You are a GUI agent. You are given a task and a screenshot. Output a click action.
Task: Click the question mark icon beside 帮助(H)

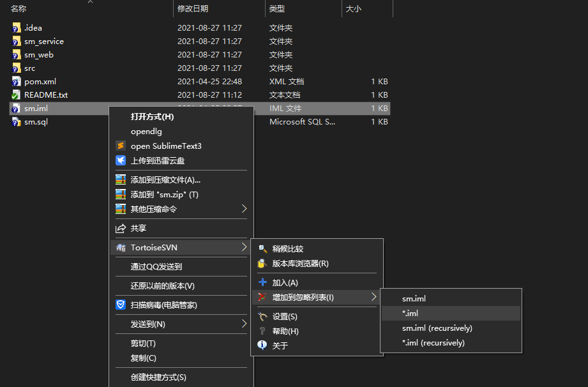click(262, 331)
